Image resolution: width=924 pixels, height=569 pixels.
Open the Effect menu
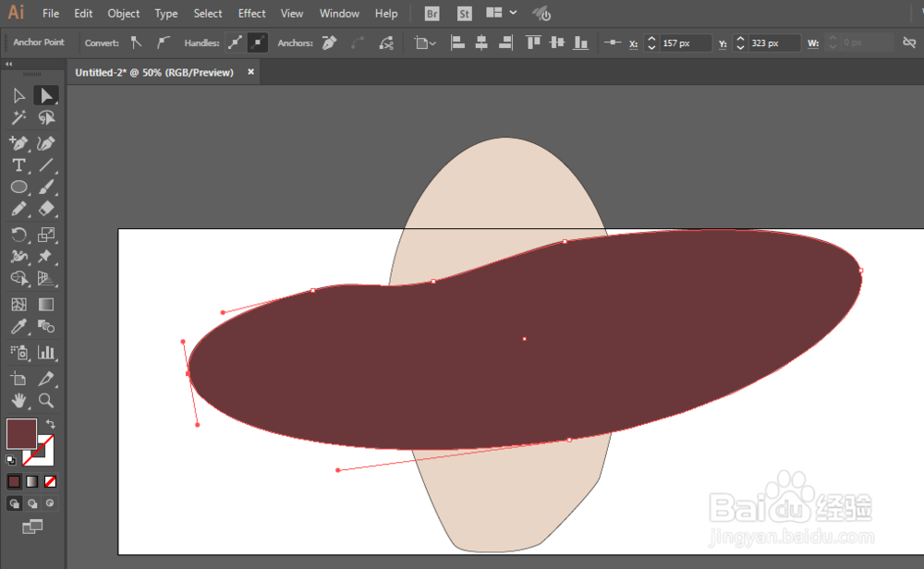pyautogui.click(x=251, y=13)
